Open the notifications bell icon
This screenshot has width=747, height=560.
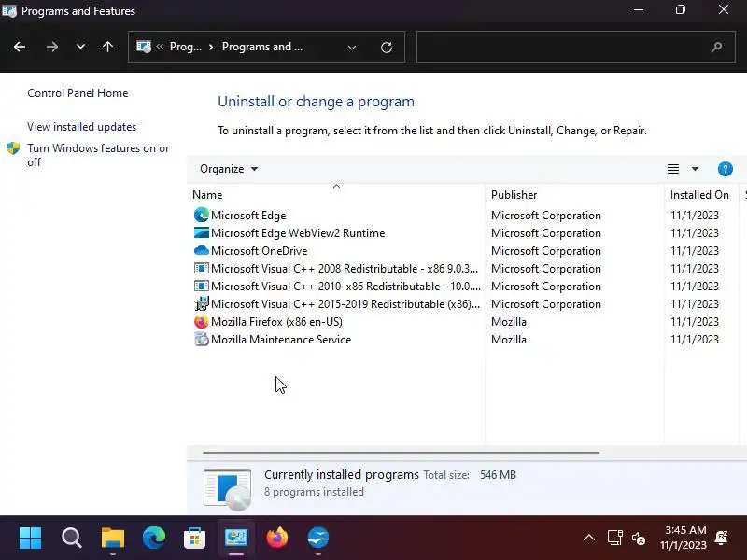(722, 539)
